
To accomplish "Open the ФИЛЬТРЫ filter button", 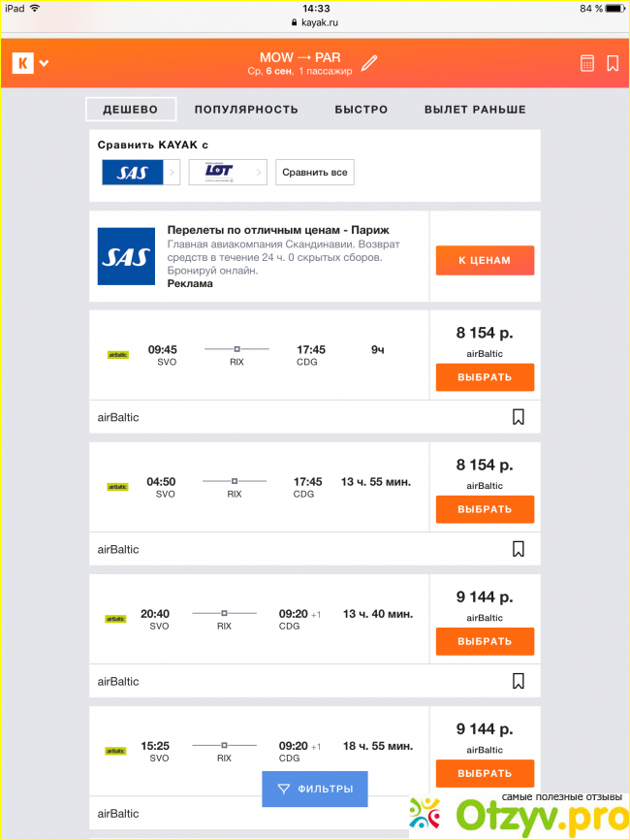I will coord(315,790).
